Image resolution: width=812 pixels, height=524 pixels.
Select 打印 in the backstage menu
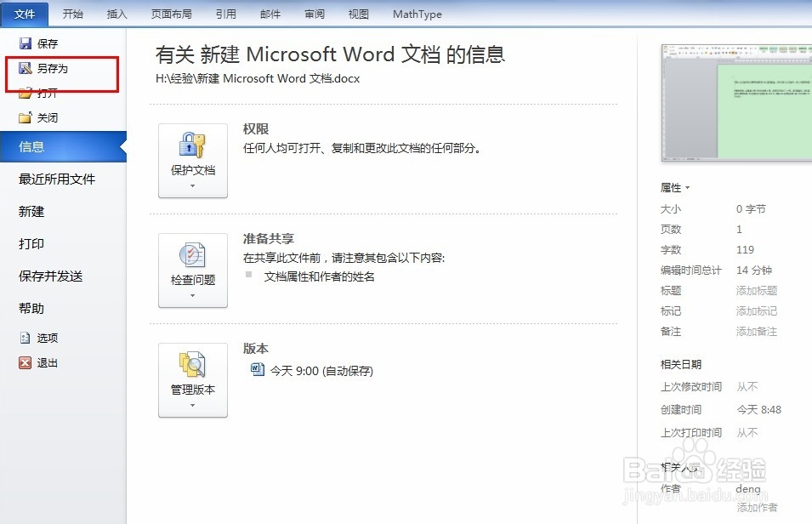click(31, 243)
